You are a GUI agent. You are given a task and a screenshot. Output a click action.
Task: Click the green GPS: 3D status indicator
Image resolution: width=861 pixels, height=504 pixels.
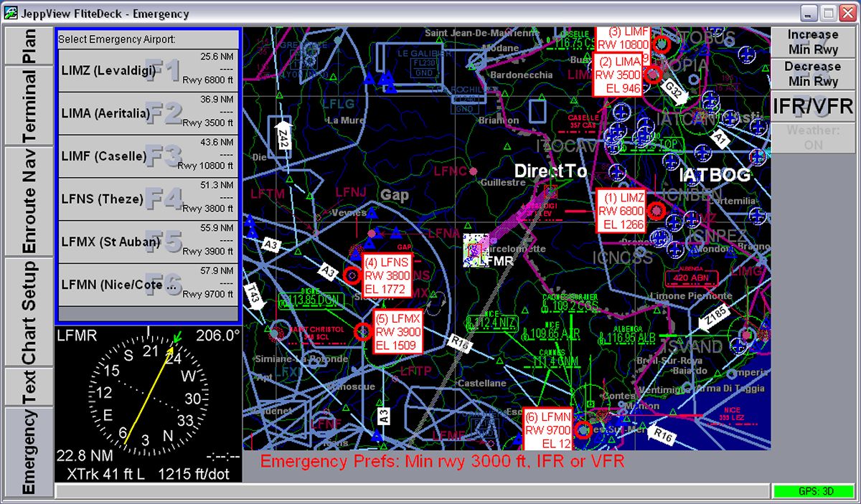(812, 492)
